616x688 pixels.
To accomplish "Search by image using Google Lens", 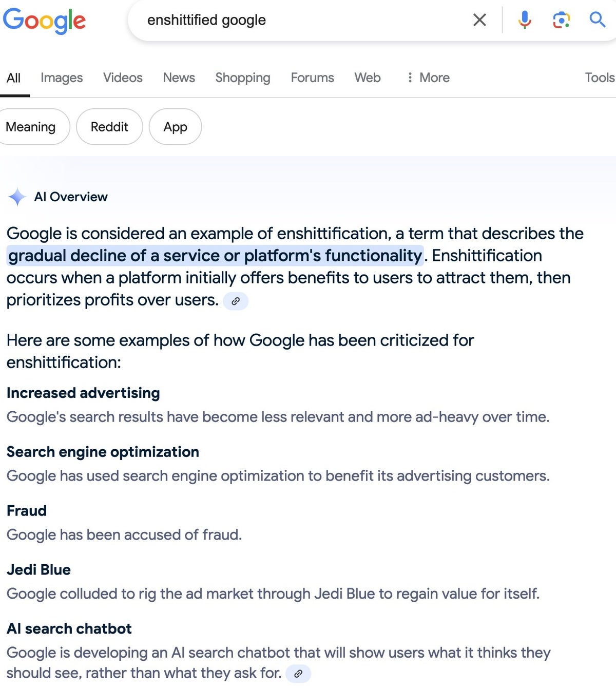I will click(561, 20).
